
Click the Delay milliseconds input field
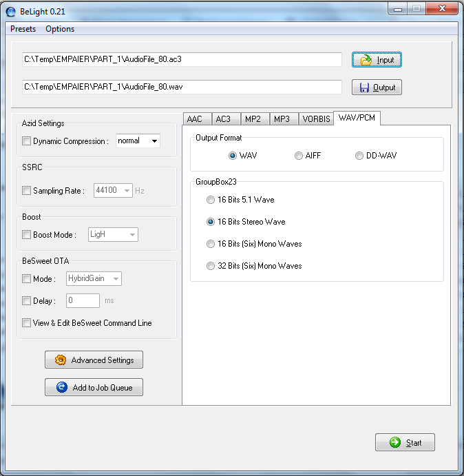(x=83, y=300)
